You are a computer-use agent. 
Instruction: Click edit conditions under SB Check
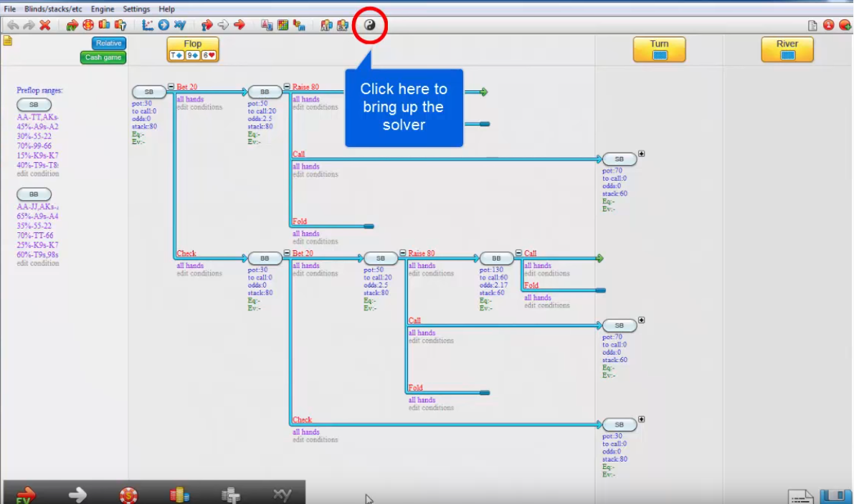pos(199,273)
